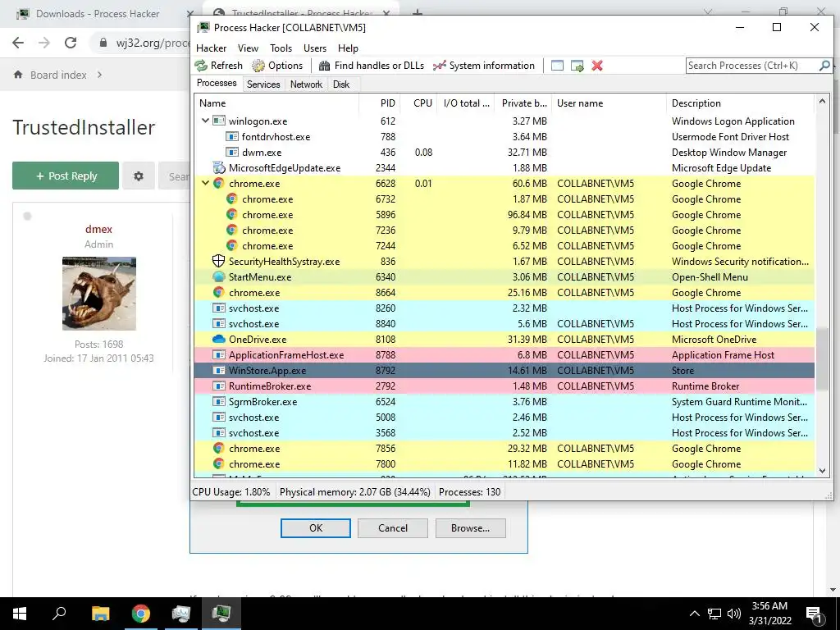The image size is (840, 630).
Task: Select the RuntimeBroker.exe process row
Action: coord(504,386)
